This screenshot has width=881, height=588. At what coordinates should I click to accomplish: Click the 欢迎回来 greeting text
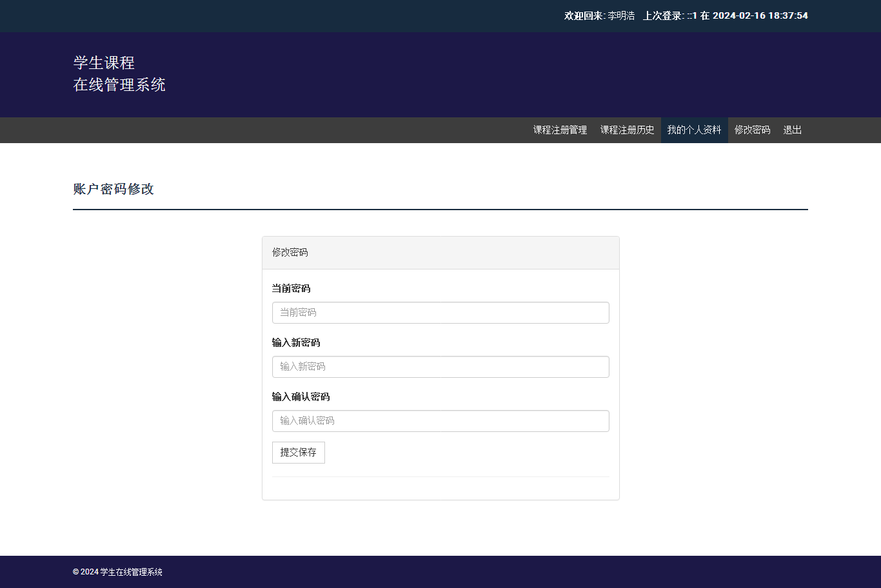584,15
